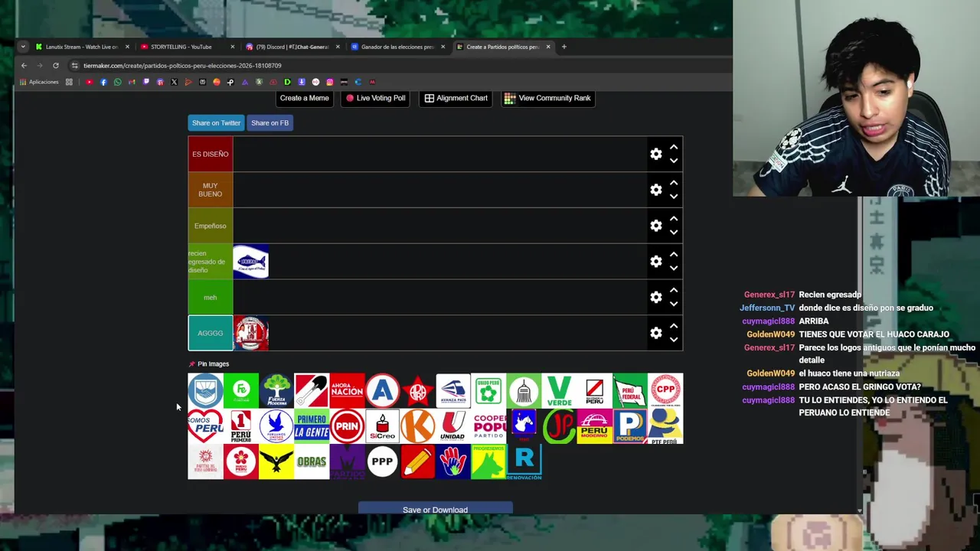Move MUY BUENO tier up arrow
Image resolution: width=980 pixels, height=551 pixels.
point(674,183)
